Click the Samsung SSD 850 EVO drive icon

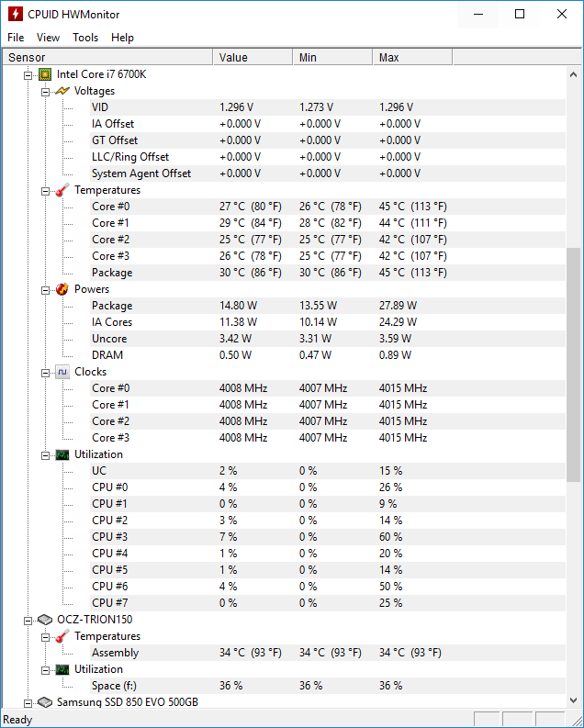45,702
